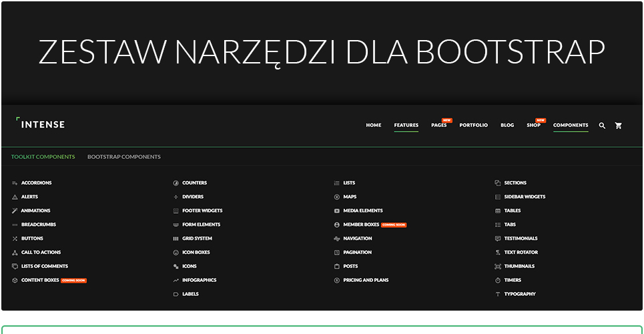
Task: Click the magic wand icon beside Animations
Action: pos(15,210)
